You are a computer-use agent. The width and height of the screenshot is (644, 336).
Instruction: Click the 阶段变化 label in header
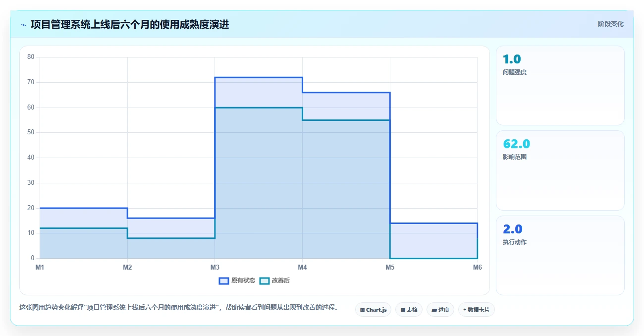(611, 24)
